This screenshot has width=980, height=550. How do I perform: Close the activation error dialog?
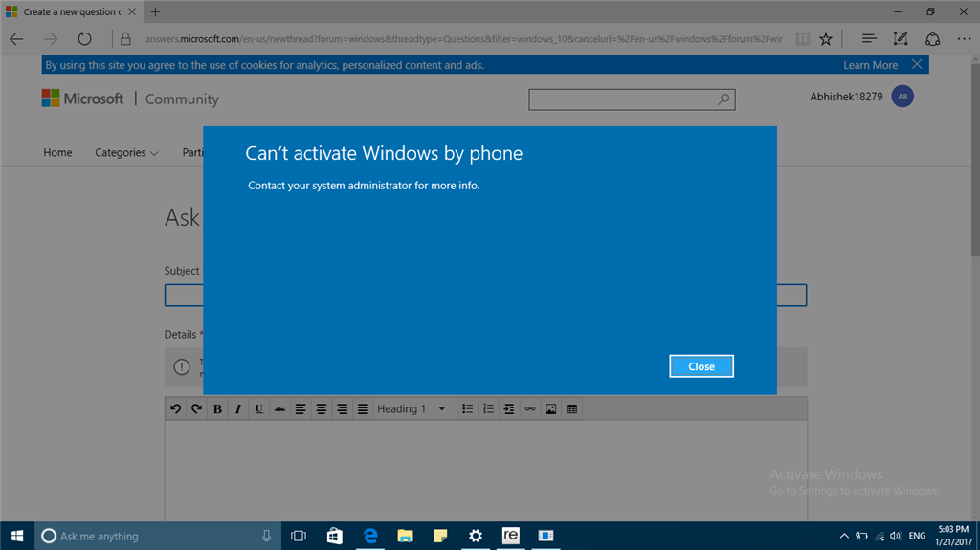pyautogui.click(x=702, y=366)
